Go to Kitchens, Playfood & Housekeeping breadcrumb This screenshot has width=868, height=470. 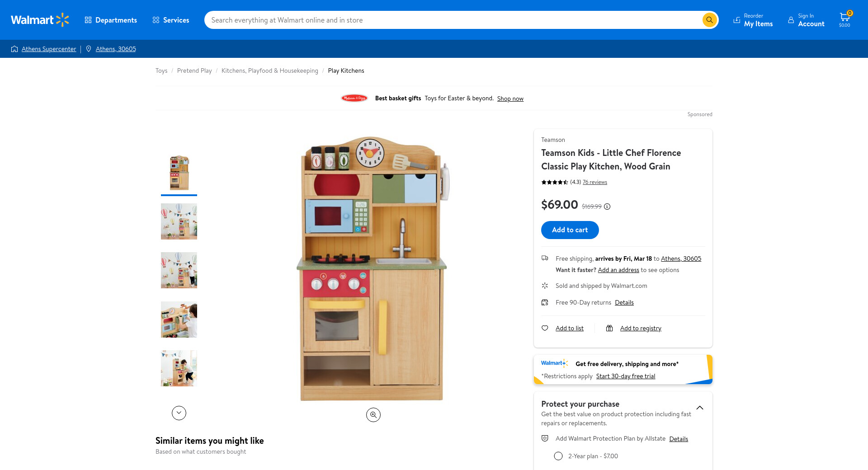click(x=269, y=70)
